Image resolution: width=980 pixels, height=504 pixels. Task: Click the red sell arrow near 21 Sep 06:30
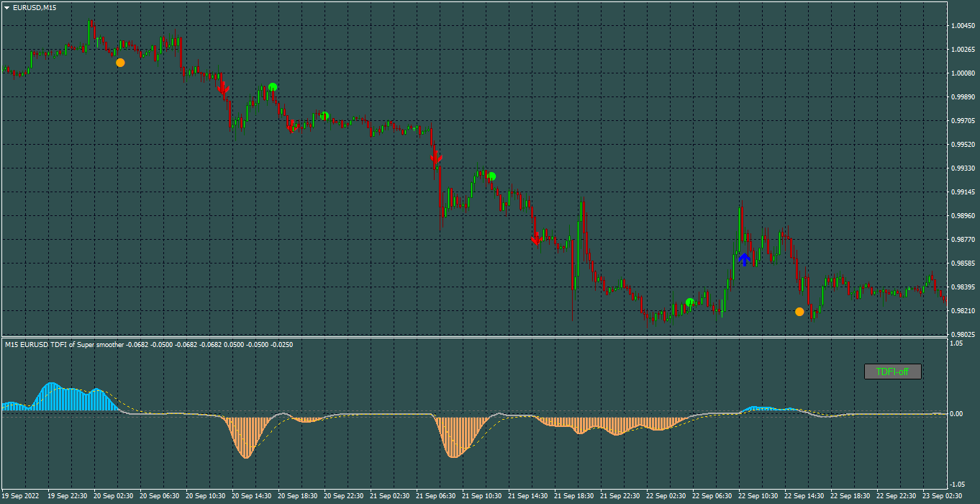436,157
